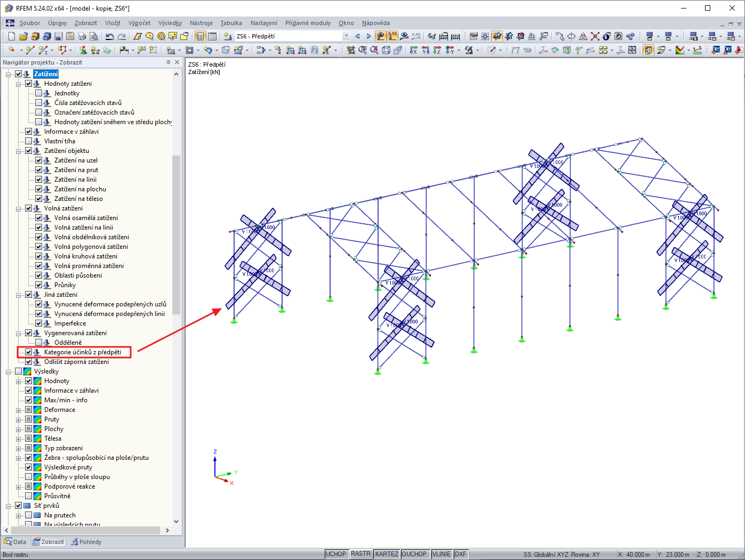Open a file with the folder icon
The image size is (745, 560).
pyautogui.click(x=23, y=36)
